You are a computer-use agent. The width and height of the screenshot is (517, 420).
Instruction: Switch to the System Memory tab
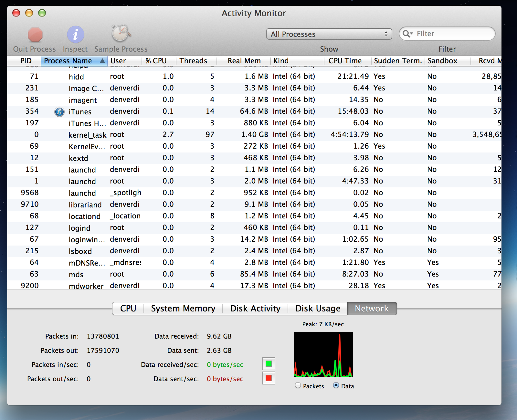coord(183,309)
